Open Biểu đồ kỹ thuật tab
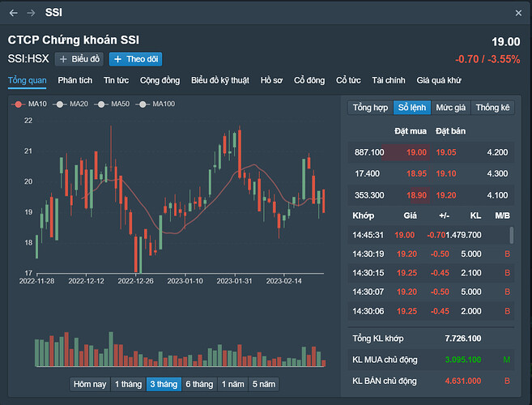 (x=221, y=80)
